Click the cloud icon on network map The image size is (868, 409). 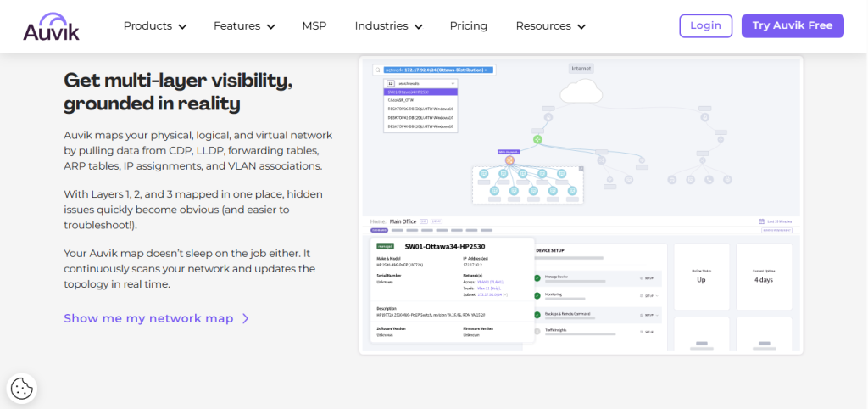(x=581, y=92)
